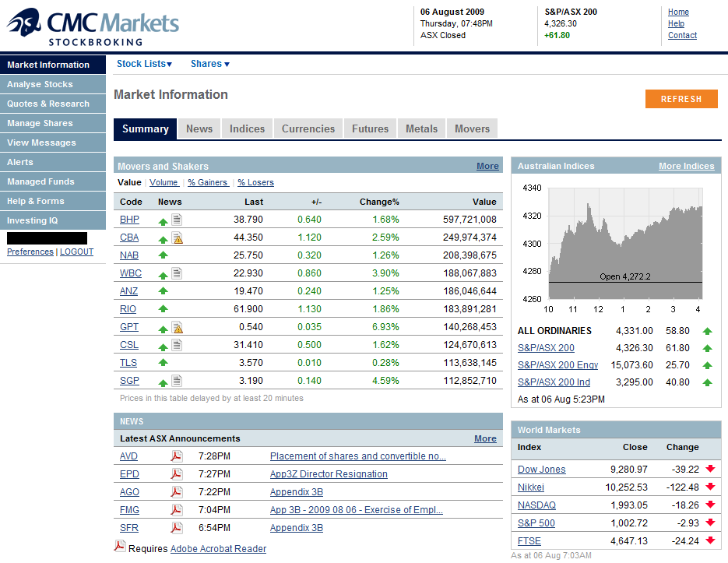
Task: Open the BHP news document icon
Action: tap(177, 220)
